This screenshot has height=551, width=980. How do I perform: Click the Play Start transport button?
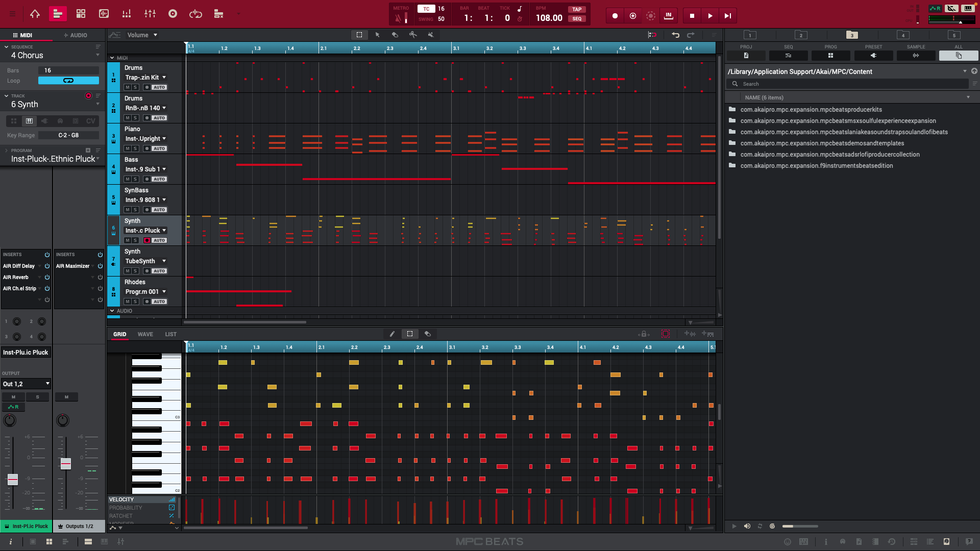(728, 16)
